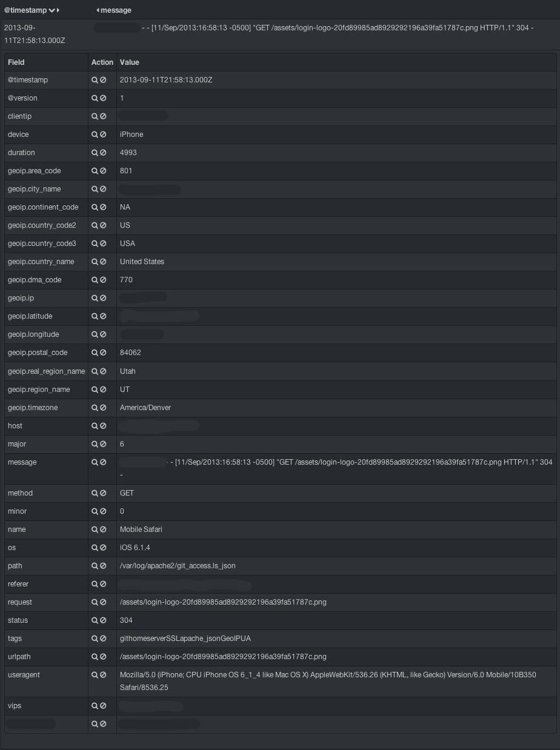Click the magnifier icon for the request field
The image size is (560, 750).
tap(95, 602)
